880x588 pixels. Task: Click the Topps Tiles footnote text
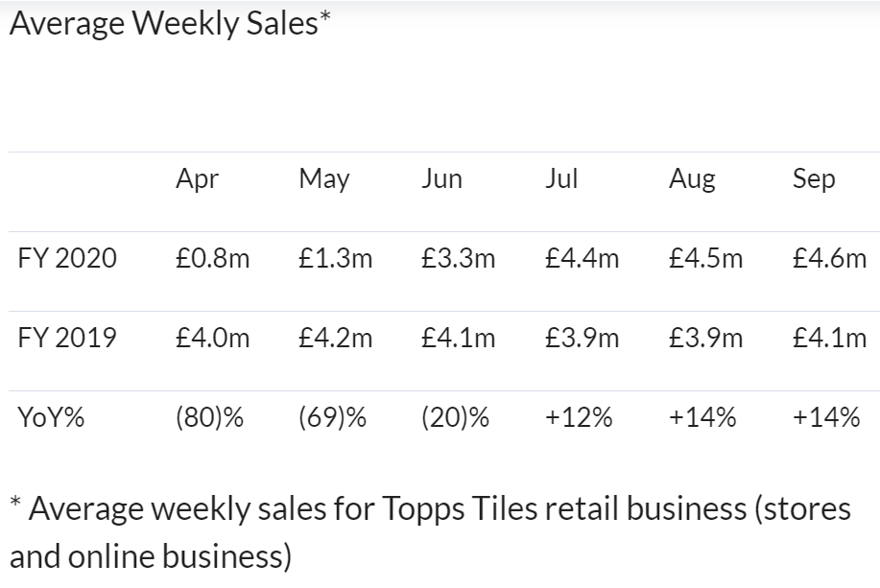[431, 532]
